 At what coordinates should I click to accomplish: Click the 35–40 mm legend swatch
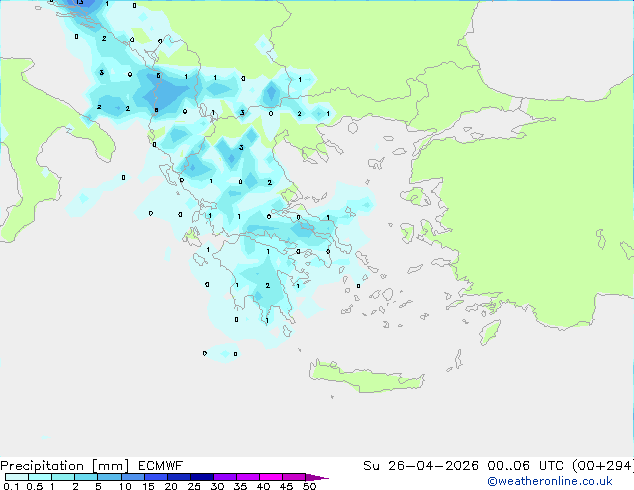pos(248,477)
